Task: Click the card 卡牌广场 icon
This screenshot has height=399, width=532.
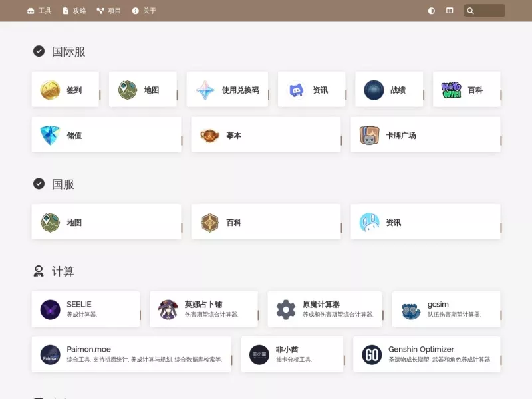Action: 369,136
